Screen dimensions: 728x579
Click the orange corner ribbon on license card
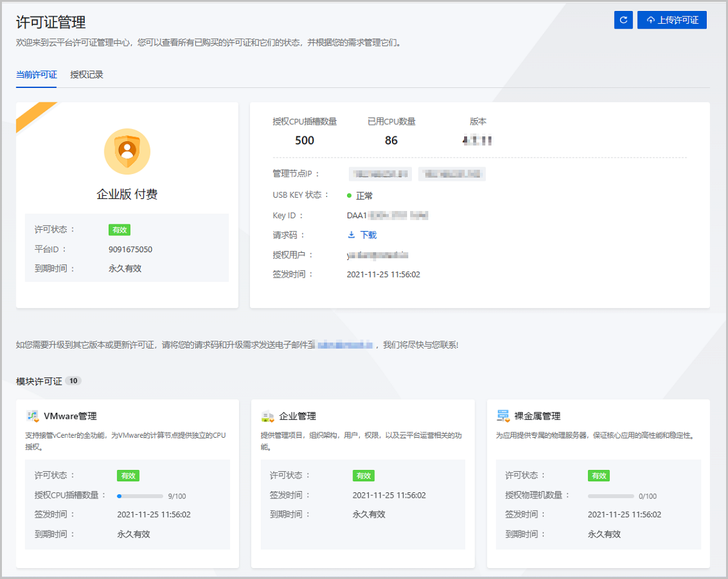[x=33, y=116]
